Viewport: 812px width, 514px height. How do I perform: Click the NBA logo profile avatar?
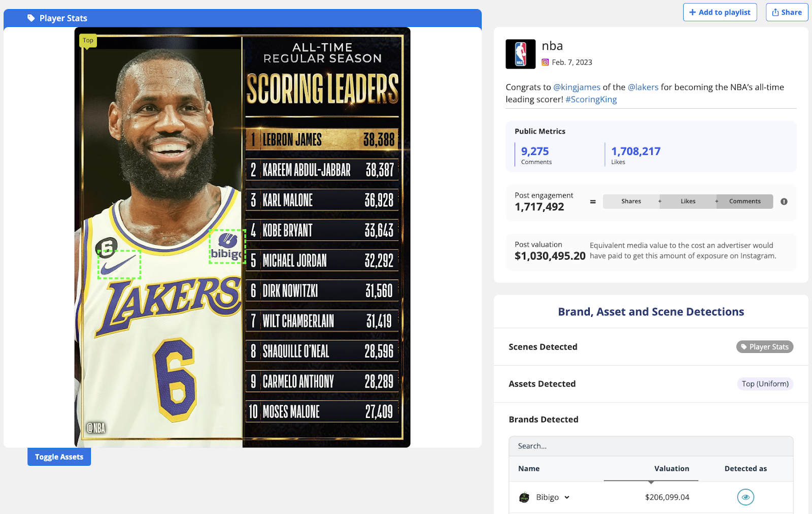520,54
